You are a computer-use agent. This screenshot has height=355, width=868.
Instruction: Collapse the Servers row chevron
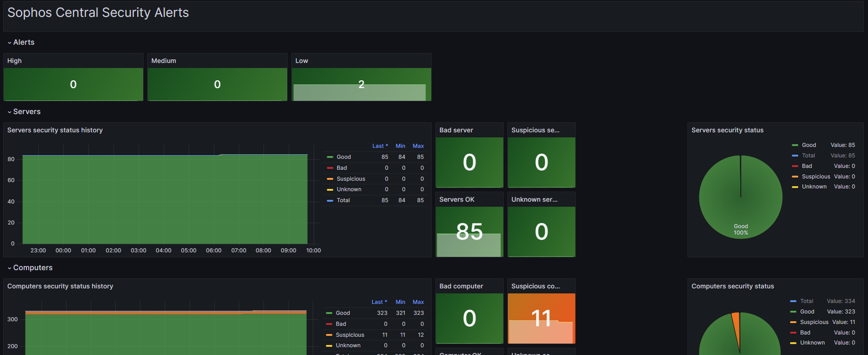(x=10, y=112)
